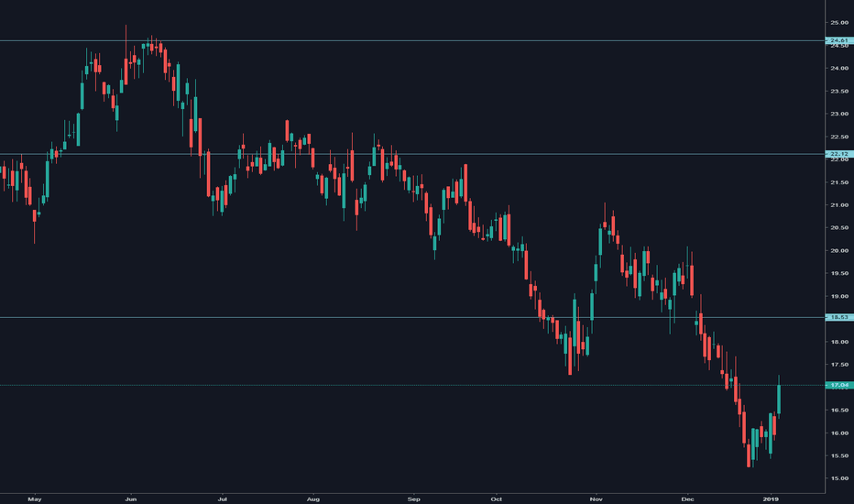Click the 18.00 price axis label

pyautogui.click(x=839, y=342)
